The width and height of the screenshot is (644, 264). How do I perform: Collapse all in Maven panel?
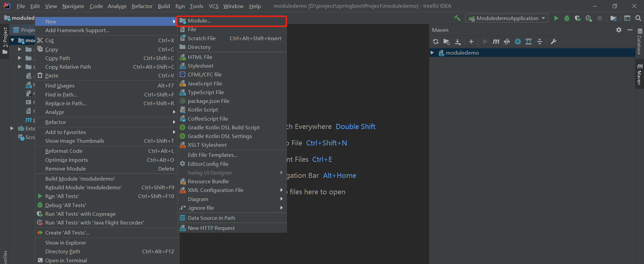pyautogui.click(x=540, y=42)
